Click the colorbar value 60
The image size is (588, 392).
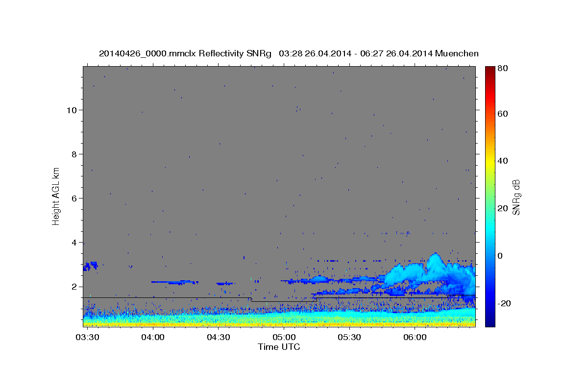502,114
